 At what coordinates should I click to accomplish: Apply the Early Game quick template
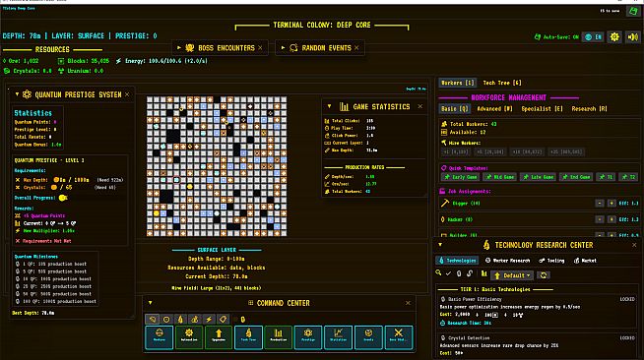pyautogui.click(x=460, y=177)
